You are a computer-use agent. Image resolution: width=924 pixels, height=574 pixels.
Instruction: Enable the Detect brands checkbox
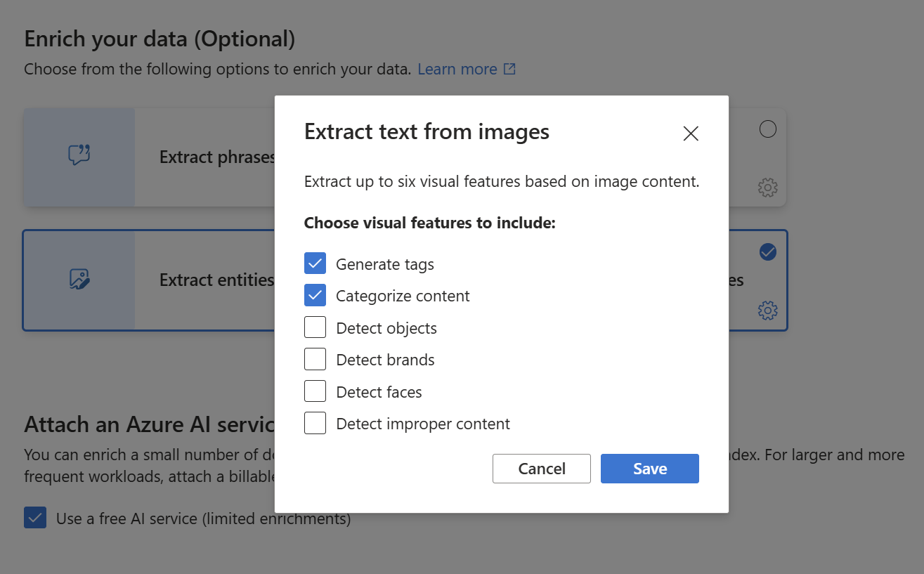point(315,360)
